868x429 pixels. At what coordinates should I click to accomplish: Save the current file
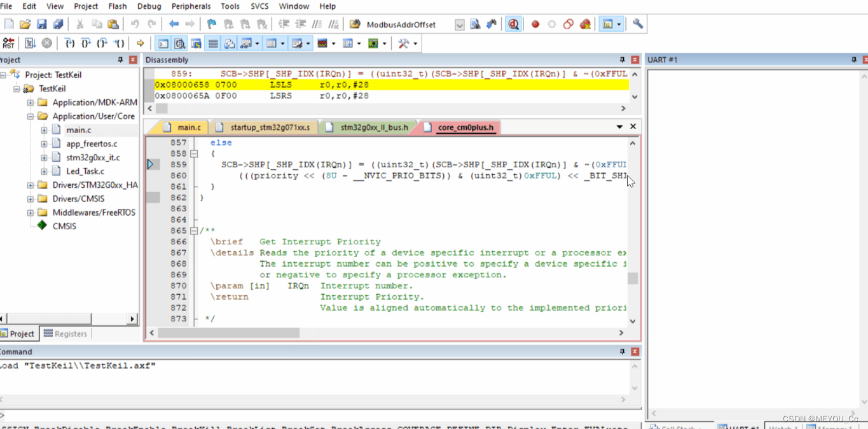click(41, 24)
